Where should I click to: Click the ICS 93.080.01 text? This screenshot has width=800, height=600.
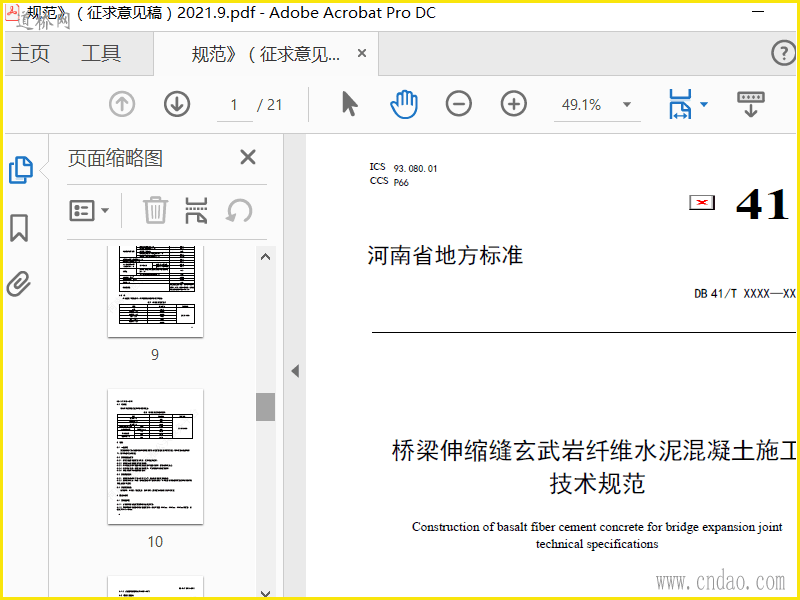tap(403, 167)
